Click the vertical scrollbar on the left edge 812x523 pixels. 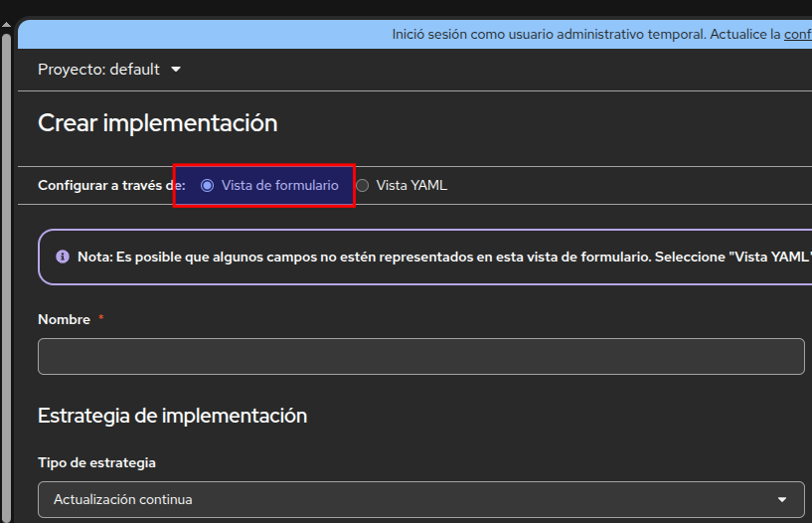(x=7, y=278)
